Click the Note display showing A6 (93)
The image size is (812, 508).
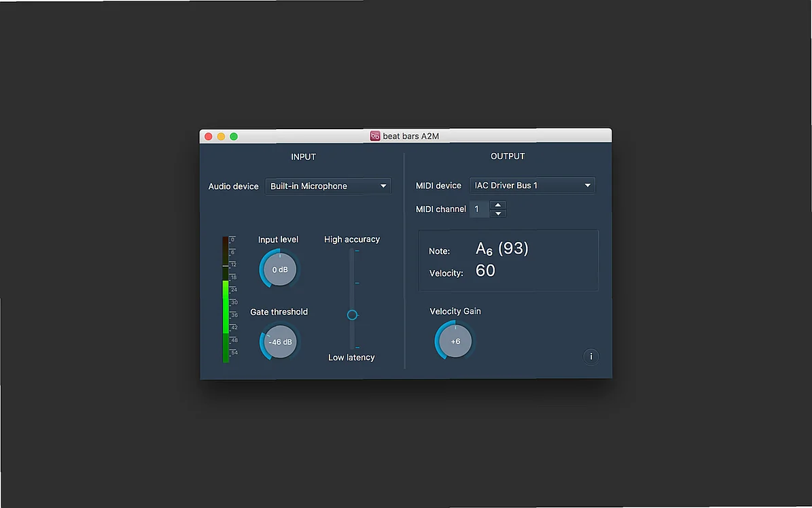point(501,248)
